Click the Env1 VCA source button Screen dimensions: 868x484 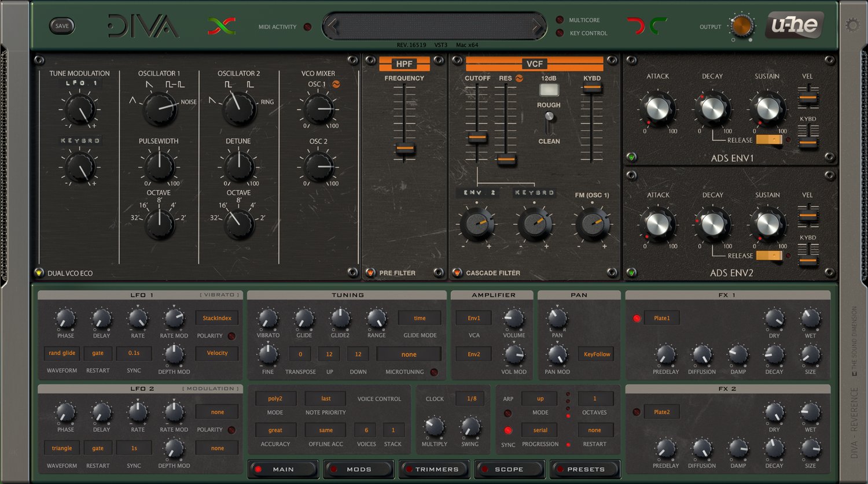[474, 318]
